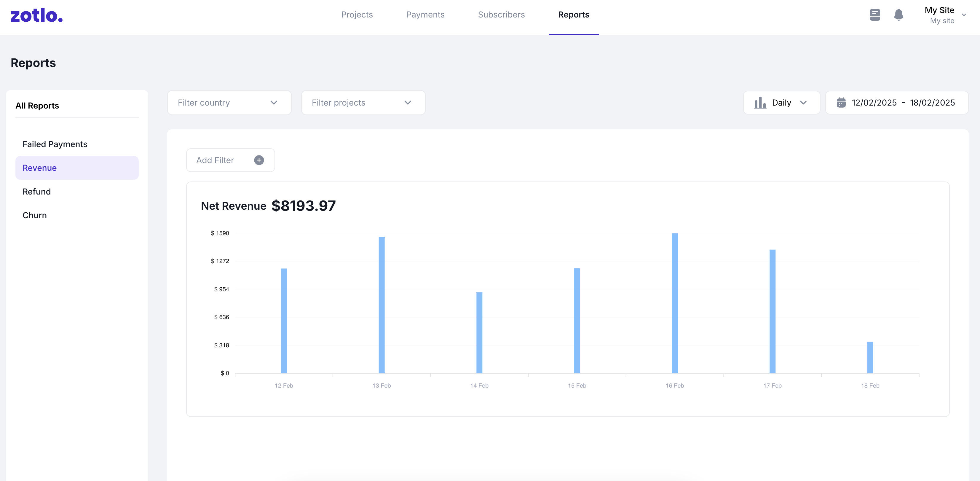Open the notifications bell
The width and height of the screenshot is (980, 481).
(898, 15)
